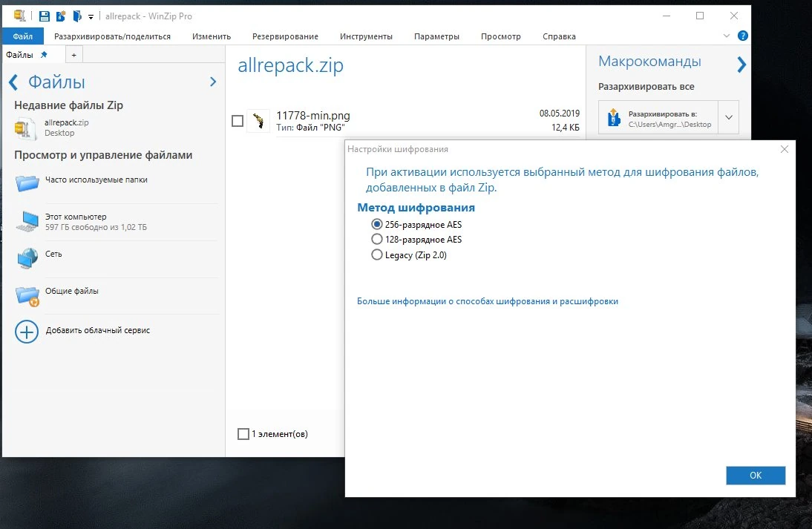The width and height of the screenshot is (812, 529).
Task: Click the Макрокоманды heading
Action: 649,61
